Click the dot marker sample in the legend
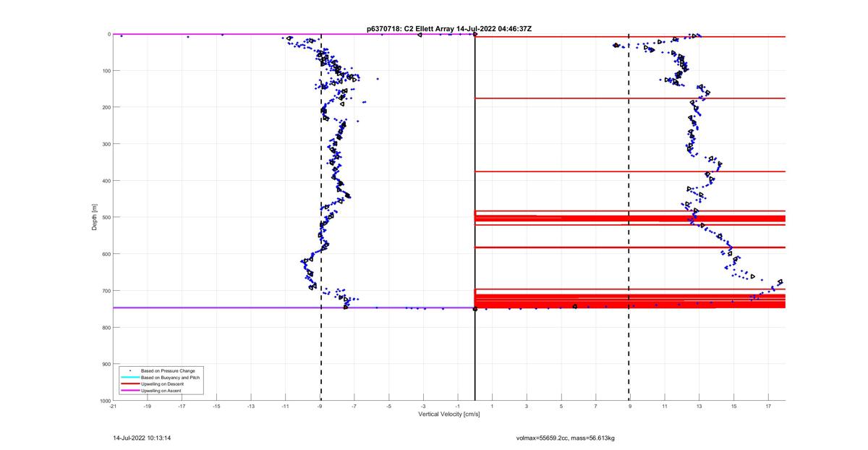 click(129, 370)
